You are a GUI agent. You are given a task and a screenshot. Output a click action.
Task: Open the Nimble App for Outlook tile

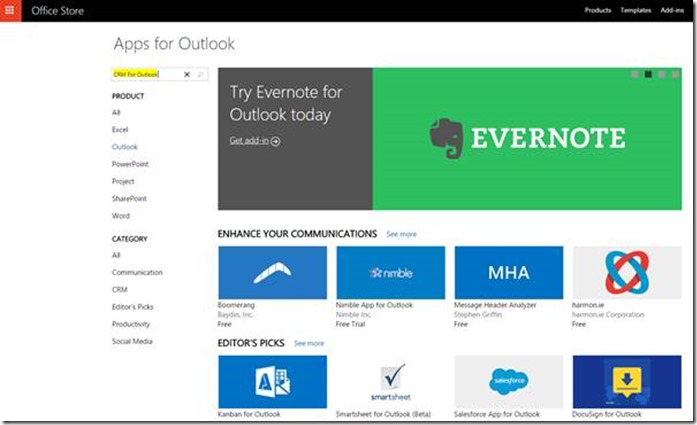pyautogui.click(x=390, y=272)
